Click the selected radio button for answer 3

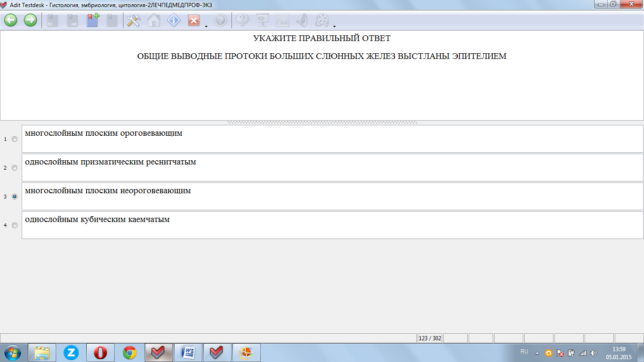click(x=15, y=197)
